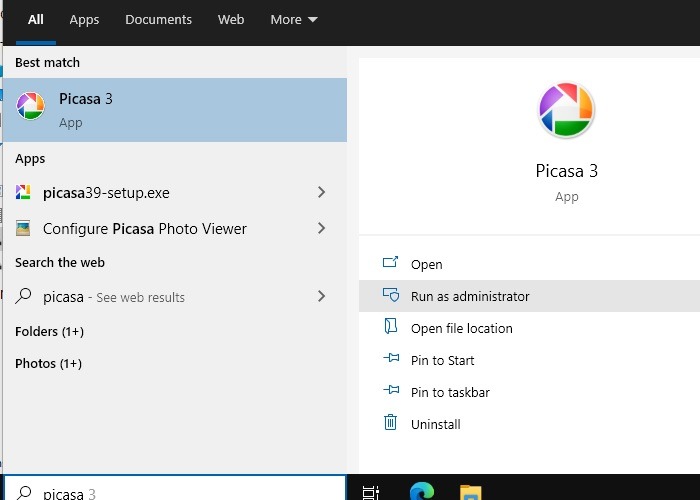Open Task View from the taskbar
The width and height of the screenshot is (700, 500).
(371, 492)
